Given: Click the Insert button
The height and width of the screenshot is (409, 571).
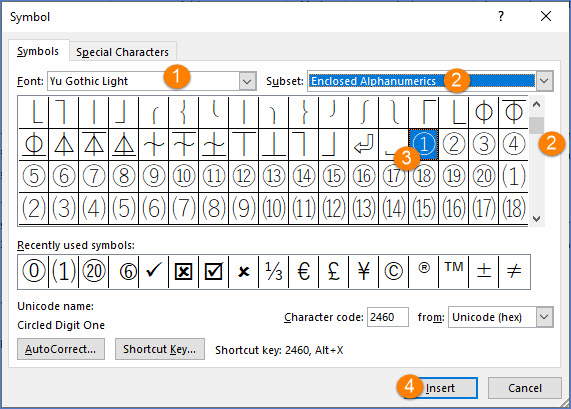Looking at the screenshot, I should 441,388.
